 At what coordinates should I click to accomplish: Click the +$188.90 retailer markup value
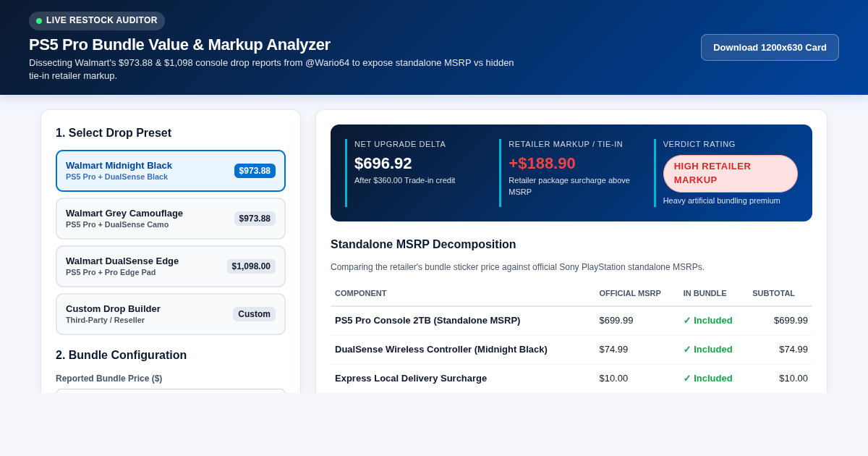tap(542, 164)
